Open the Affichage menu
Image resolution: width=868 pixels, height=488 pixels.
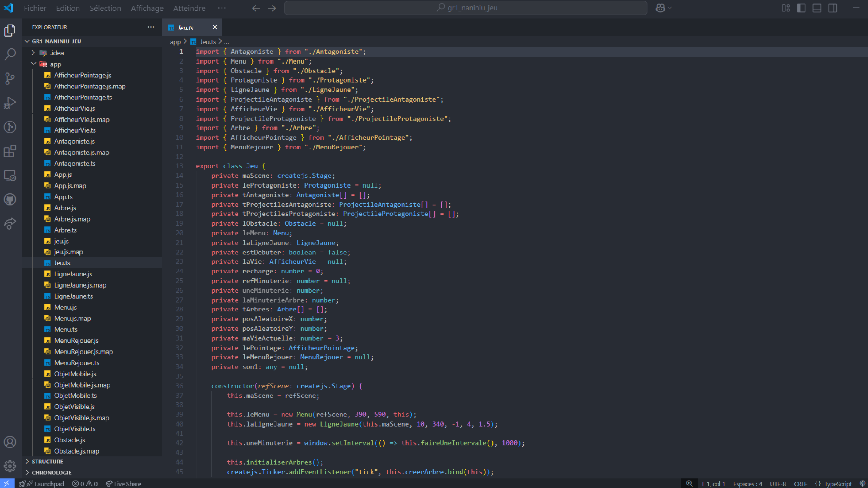tap(147, 8)
